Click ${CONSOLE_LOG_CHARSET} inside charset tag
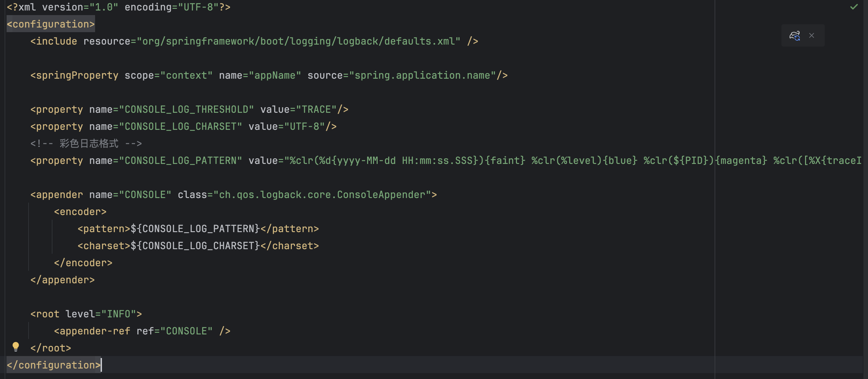 [x=195, y=246]
